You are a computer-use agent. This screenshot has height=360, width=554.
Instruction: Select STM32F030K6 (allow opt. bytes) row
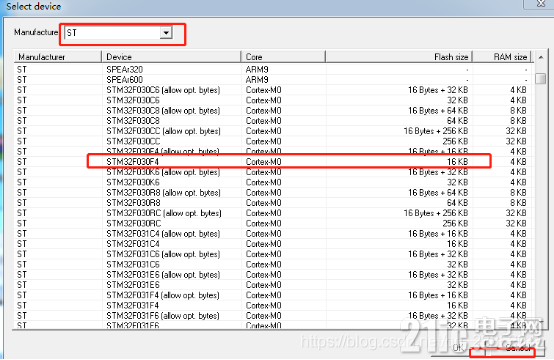[x=272, y=172]
